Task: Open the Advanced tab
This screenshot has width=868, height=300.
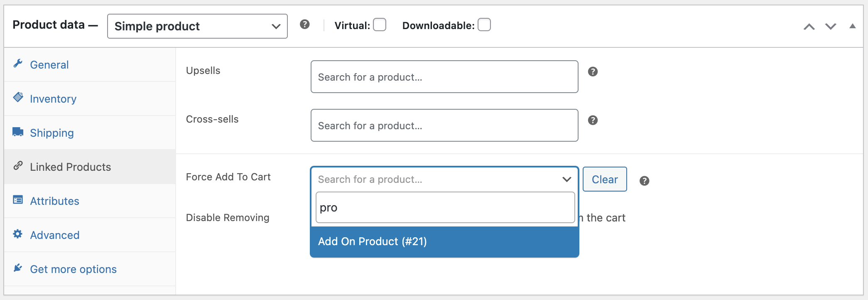Action: tap(90, 235)
